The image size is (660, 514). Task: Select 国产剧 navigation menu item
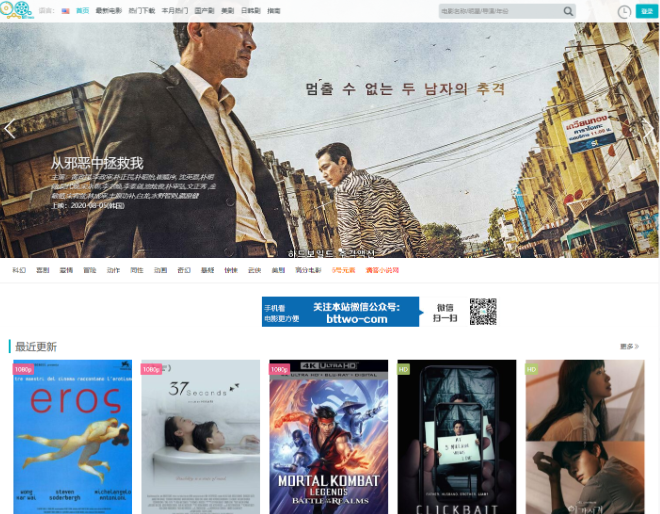coord(205,11)
